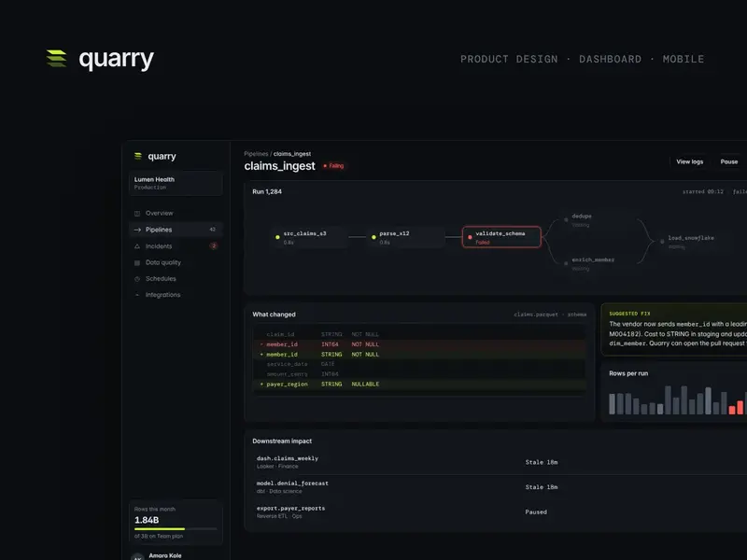Open the Lumen Health Production workspace switcher

coord(176,183)
